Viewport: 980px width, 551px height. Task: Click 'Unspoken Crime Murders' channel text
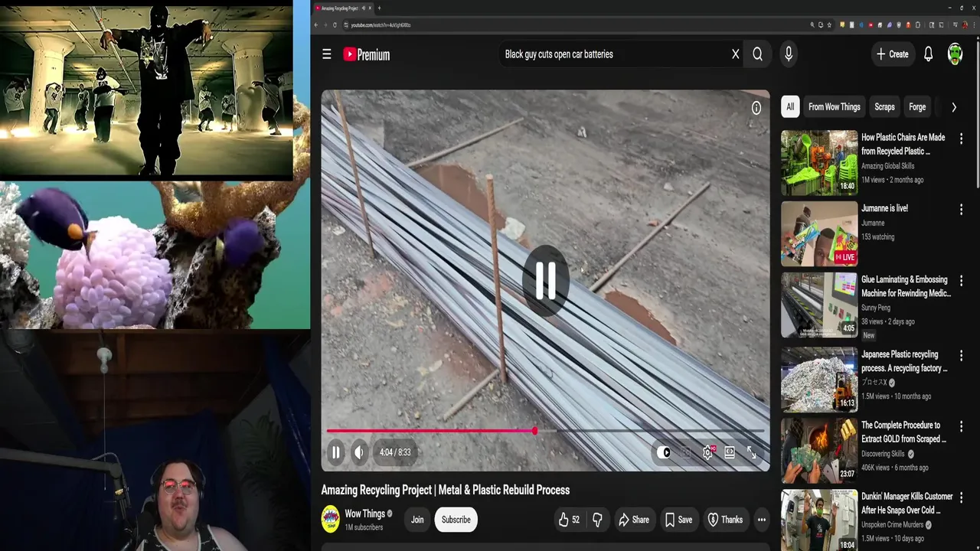click(891, 525)
